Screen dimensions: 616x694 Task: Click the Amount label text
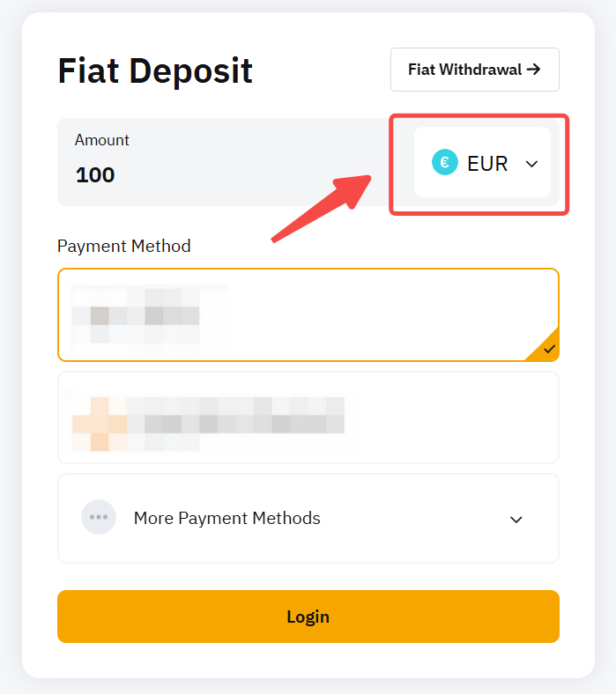tap(102, 140)
